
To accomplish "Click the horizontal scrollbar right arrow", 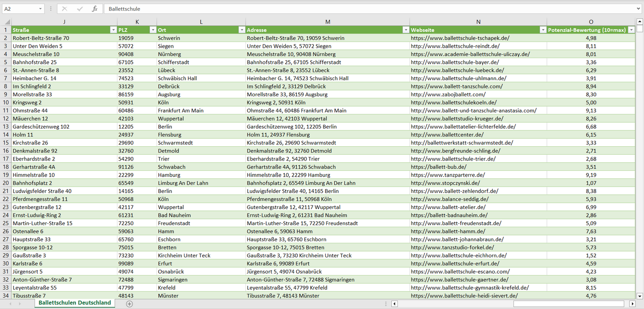I will click(632, 304).
